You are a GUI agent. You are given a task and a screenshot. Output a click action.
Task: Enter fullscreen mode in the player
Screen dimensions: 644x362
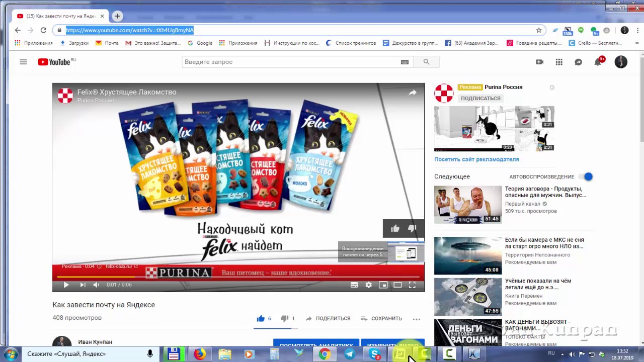point(412,285)
